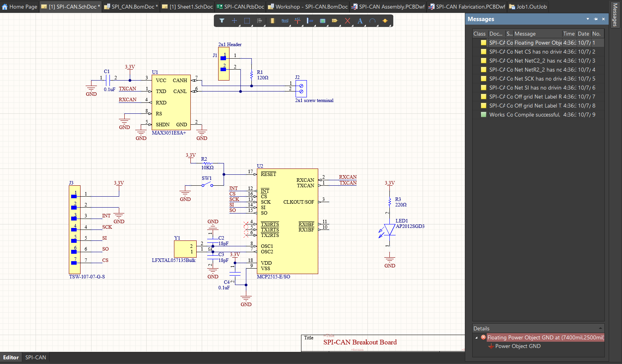Select the Place Bus Entry tool
Image resolution: width=622 pixels, height=364 pixels.
coord(310,21)
